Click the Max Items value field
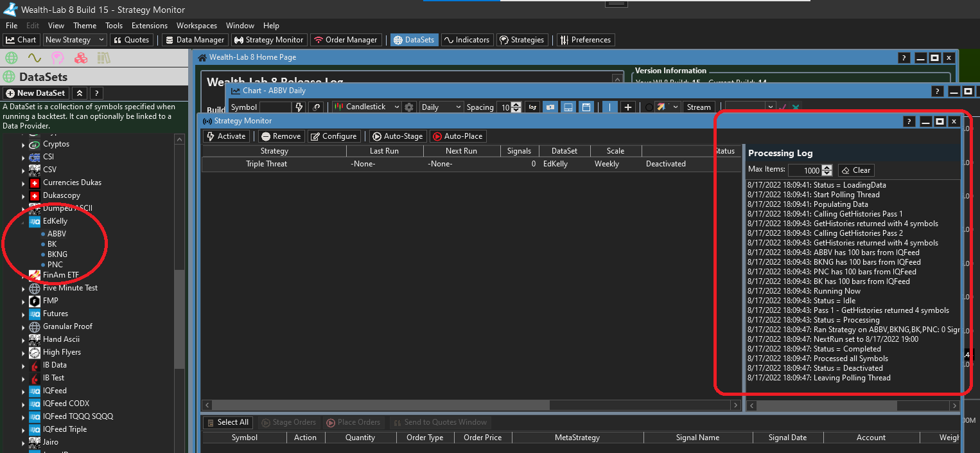980x453 pixels. coord(805,170)
